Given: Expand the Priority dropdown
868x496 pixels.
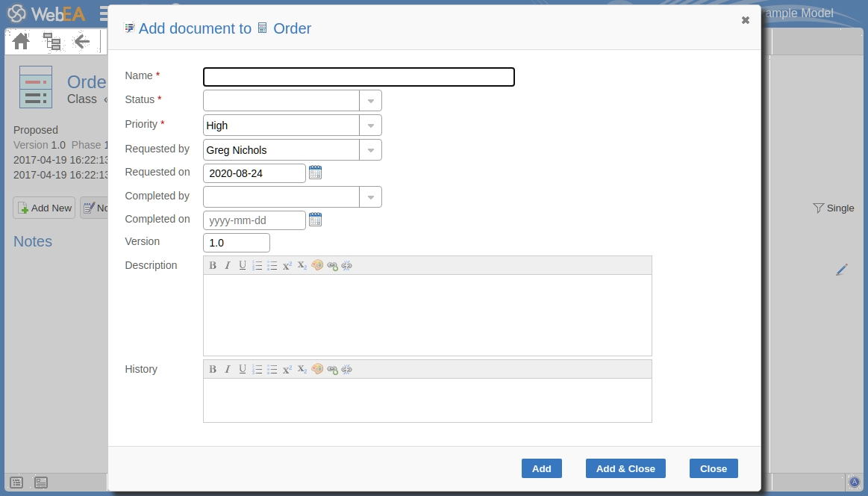Looking at the screenshot, I should [370, 125].
